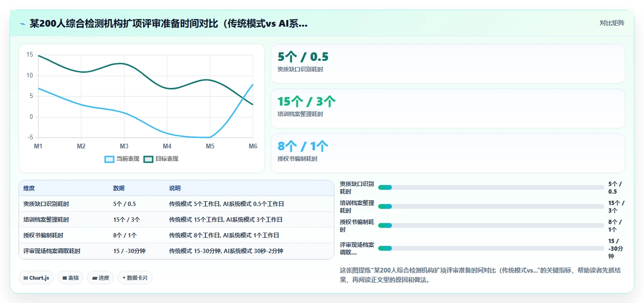Click the 授权书编制耗时 progress bar

[491, 225]
